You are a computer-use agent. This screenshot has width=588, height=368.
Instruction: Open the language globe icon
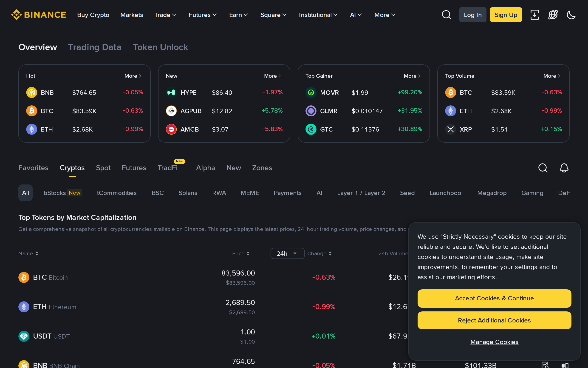click(553, 15)
